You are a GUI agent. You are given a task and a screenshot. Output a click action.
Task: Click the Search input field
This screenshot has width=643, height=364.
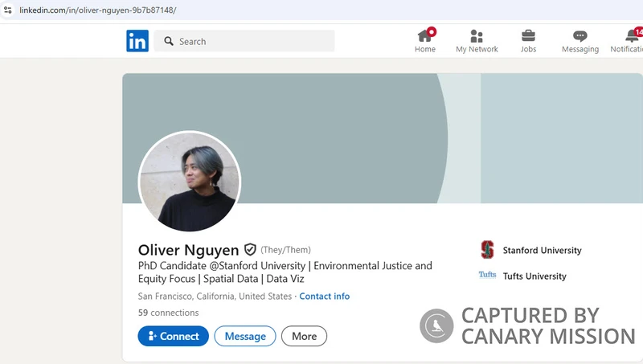pos(244,41)
